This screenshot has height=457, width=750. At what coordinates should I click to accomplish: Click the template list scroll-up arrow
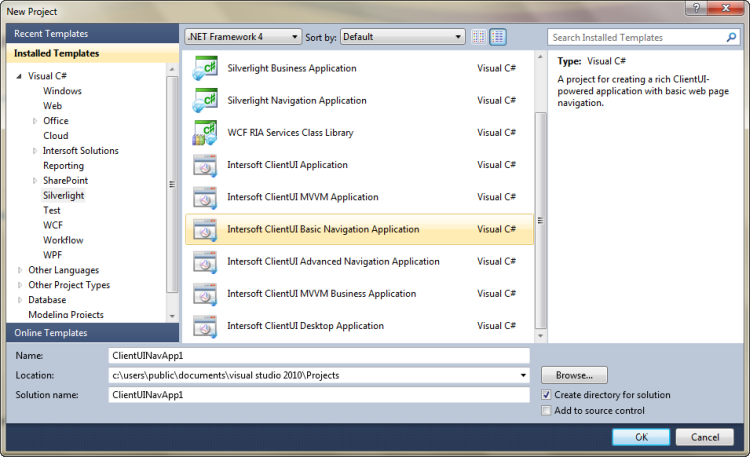[540, 57]
